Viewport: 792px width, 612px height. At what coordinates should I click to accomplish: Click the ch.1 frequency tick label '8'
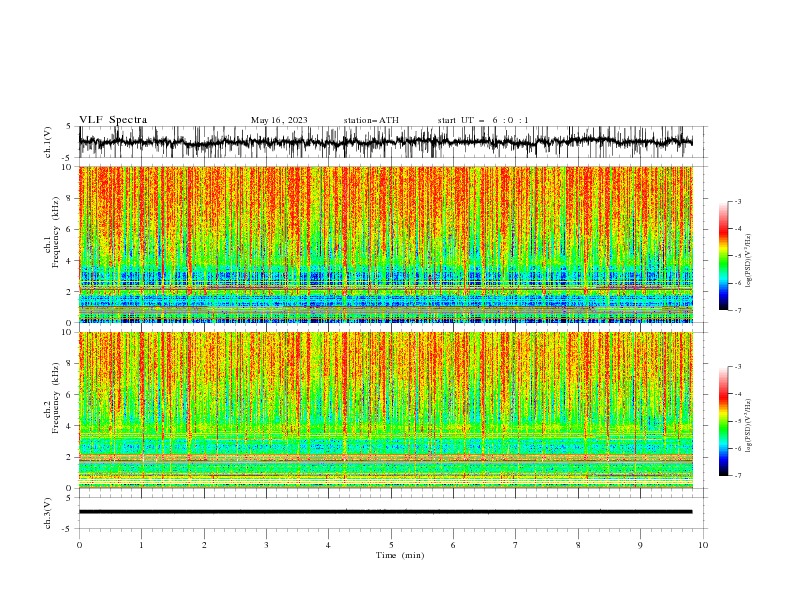(70, 198)
